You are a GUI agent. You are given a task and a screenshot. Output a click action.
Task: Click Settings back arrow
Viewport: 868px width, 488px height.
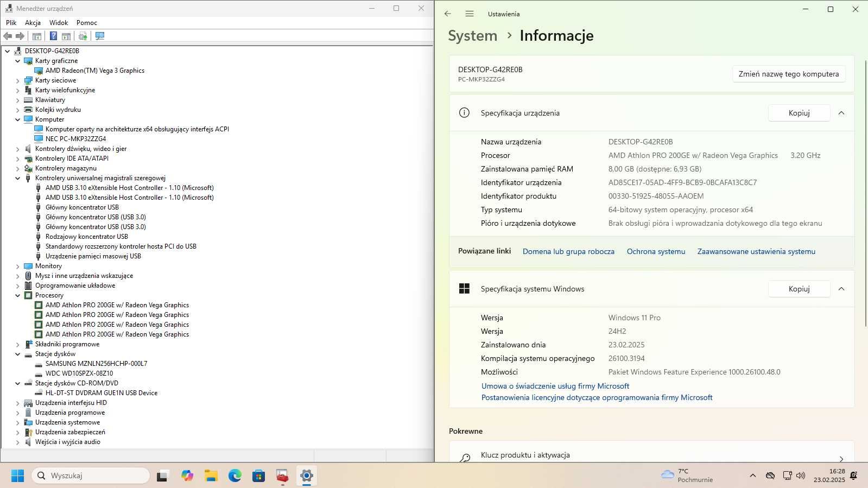pos(448,14)
